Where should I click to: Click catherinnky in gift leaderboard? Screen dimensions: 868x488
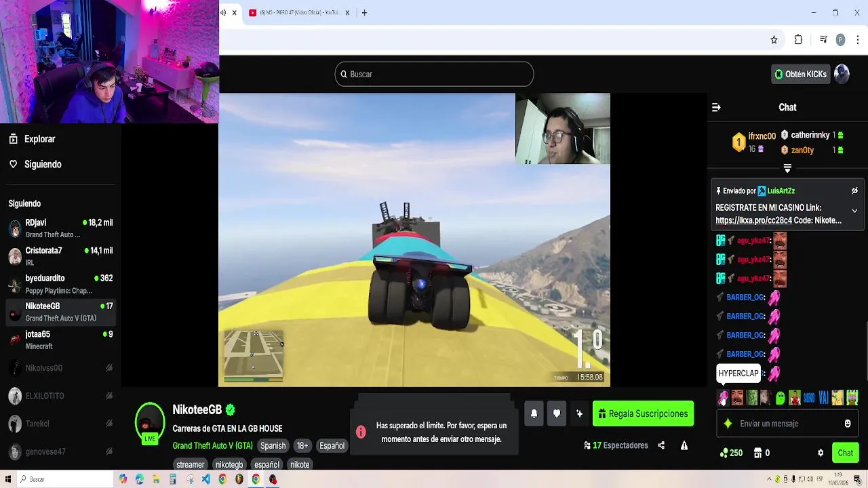(x=810, y=135)
